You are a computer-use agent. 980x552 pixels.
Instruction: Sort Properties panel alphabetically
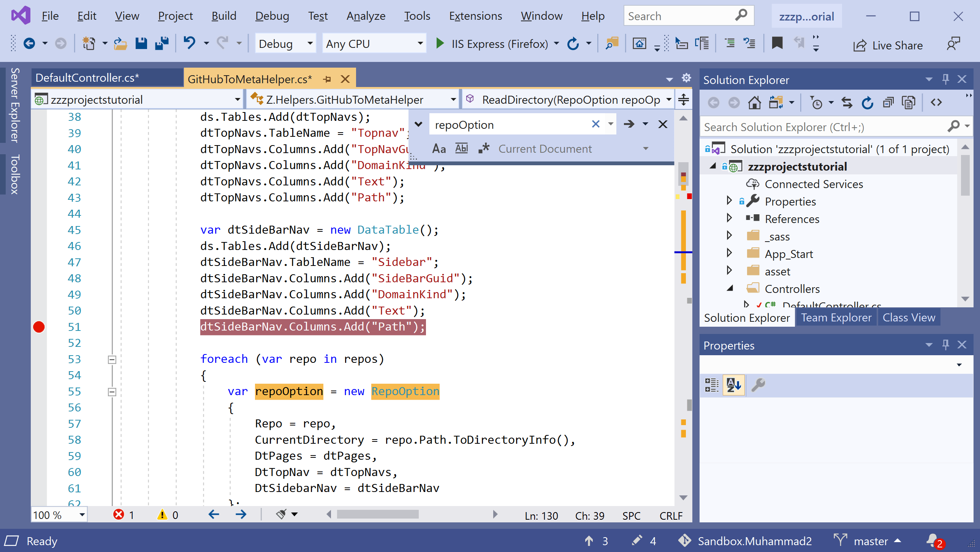pos(733,385)
